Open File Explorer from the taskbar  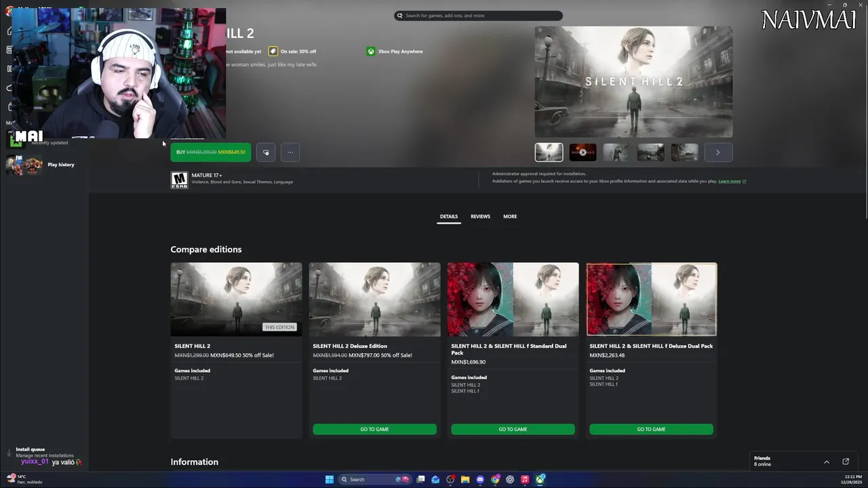(x=465, y=479)
